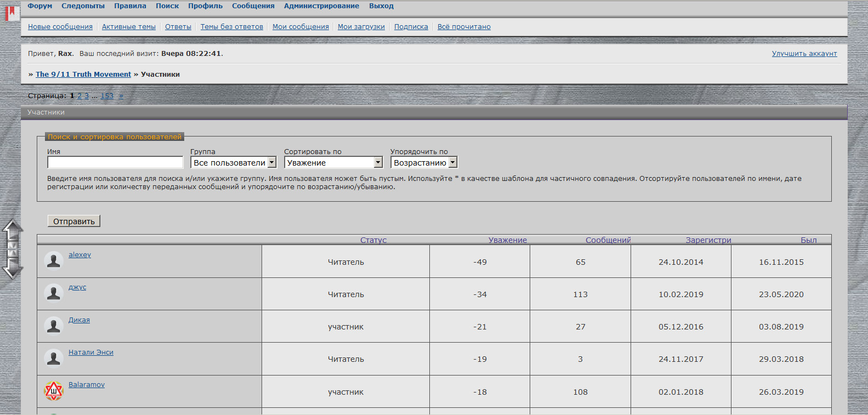Open the Администрирование menu item

(322, 6)
